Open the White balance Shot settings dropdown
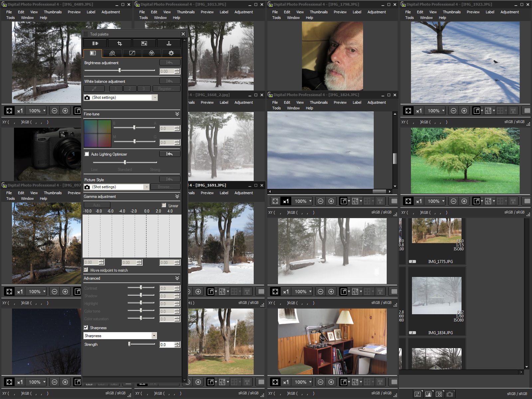Screen dimensions: 532x399 pos(155,97)
